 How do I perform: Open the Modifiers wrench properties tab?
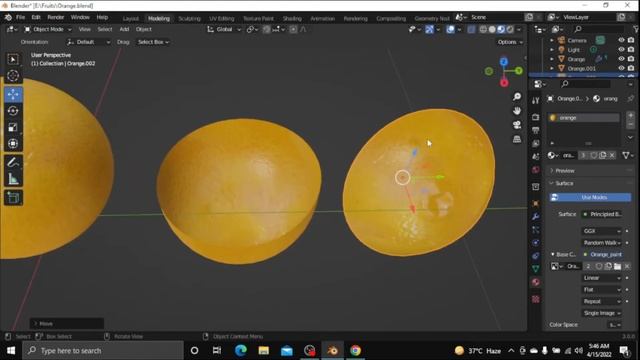pyautogui.click(x=536, y=217)
